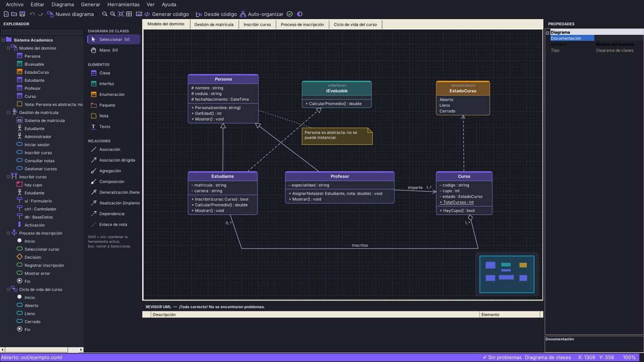Screen dimensions: 644x362
Task: Switch to Proceso de inscripción tab
Action: point(302,24)
